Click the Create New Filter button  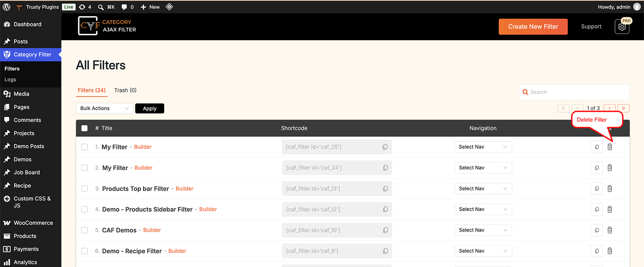(533, 27)
